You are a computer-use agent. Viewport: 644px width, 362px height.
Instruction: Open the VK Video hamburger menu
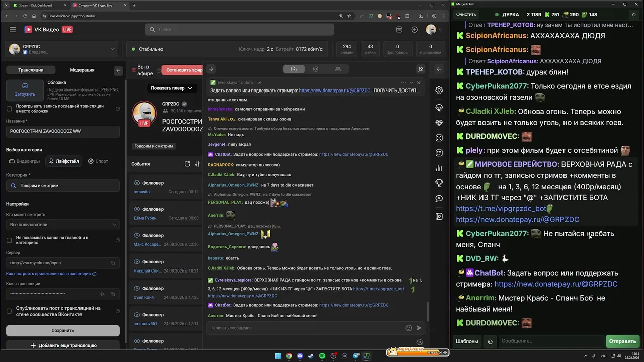click(13, 30)
